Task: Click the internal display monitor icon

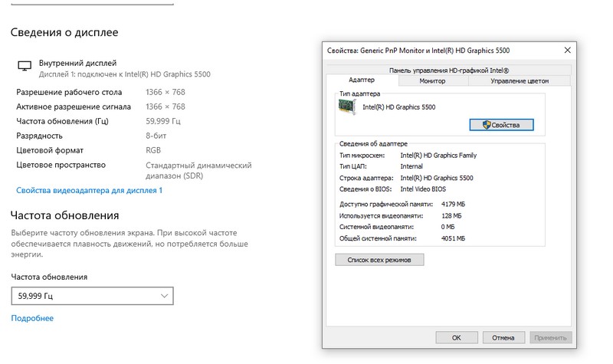Action: pyautogui.click(x=25, y=67)
